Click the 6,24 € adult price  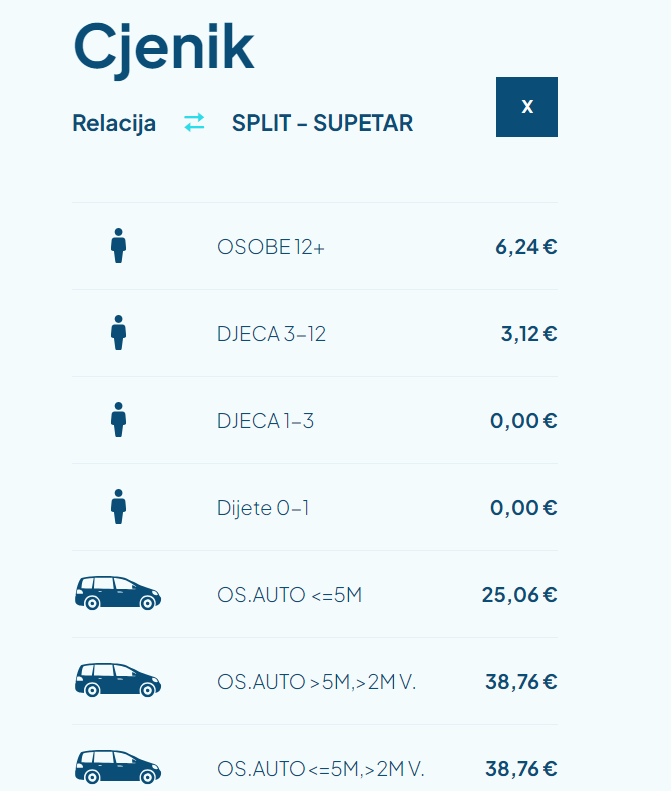[x=526, y=247]
